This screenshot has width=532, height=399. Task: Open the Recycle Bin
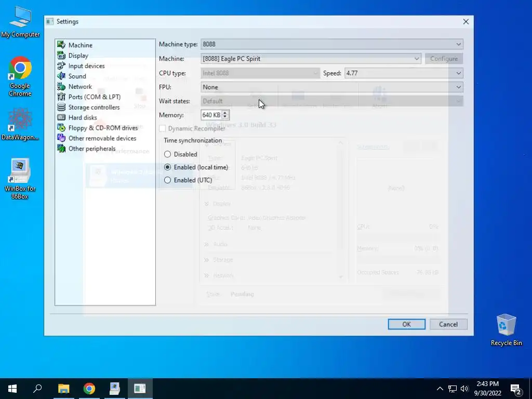pos(506,330)
